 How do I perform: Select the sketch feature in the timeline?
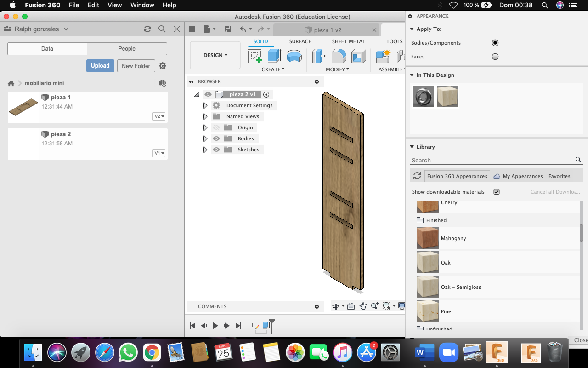click(255, 325)
